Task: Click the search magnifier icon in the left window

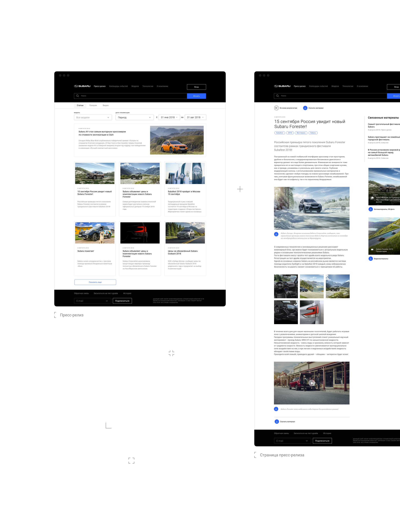Action: pos(77,96)
